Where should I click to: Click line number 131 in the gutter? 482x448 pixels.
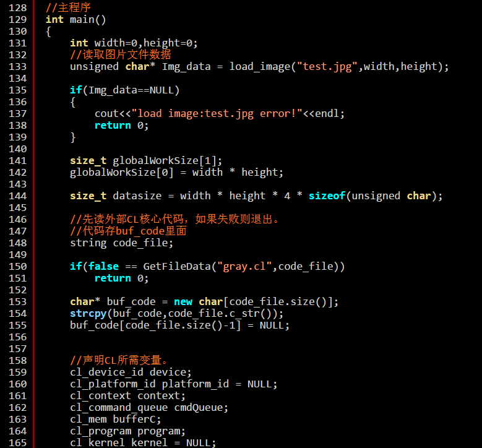[x=17, y=43]
